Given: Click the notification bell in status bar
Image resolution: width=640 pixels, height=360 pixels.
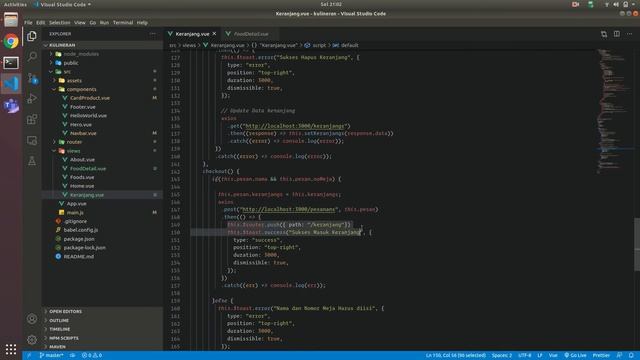Looking at the screenshot, I should point(631,356).
